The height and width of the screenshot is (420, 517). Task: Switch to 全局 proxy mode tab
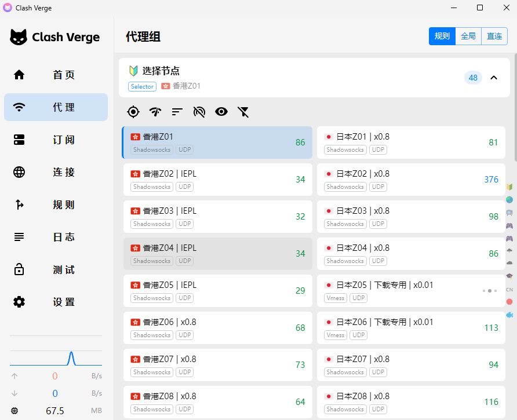468,36
